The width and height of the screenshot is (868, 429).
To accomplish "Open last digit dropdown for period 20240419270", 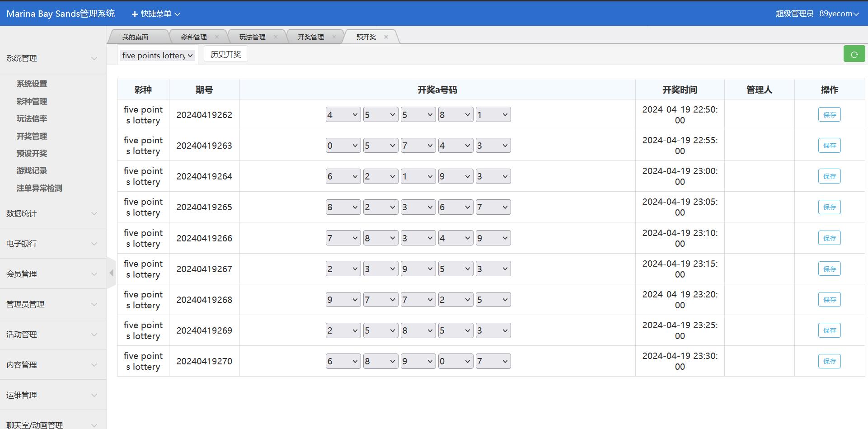I will (493, 361).
